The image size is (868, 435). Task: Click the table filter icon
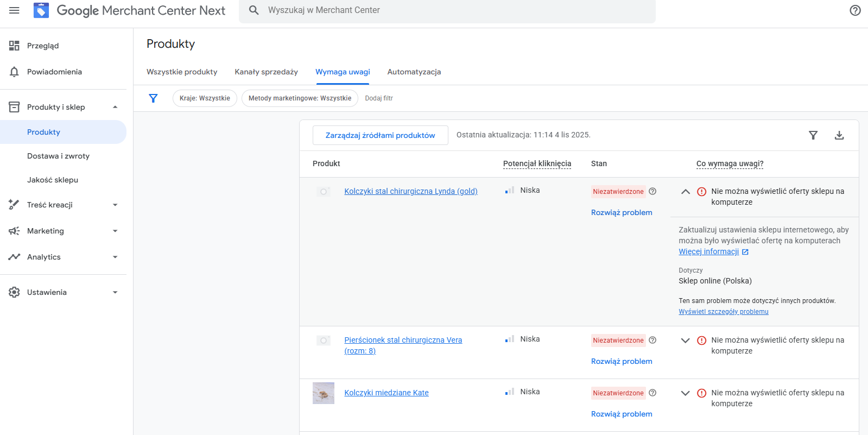point(813,135)
